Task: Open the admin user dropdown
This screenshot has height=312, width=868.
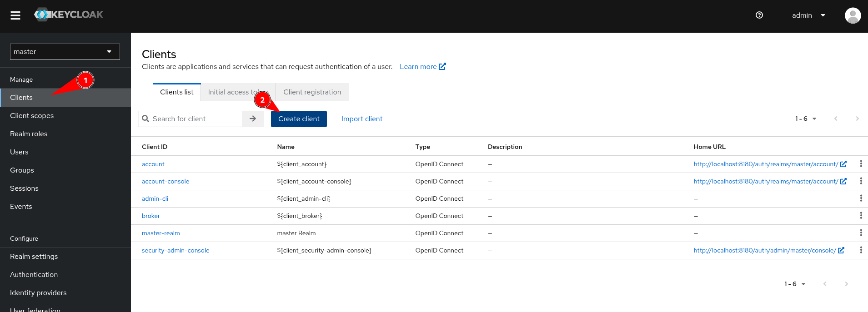Action: click(808, 15)
